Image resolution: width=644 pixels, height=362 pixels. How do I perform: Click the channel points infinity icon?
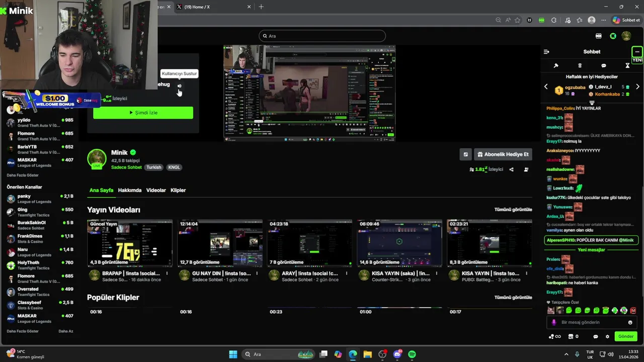tap(554, 336)
